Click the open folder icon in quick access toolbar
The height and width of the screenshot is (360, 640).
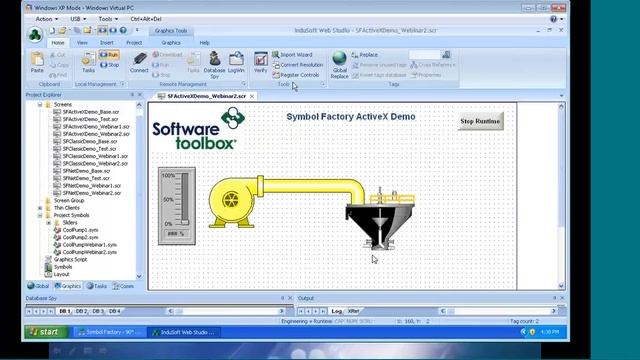click(x=62, y=31)
